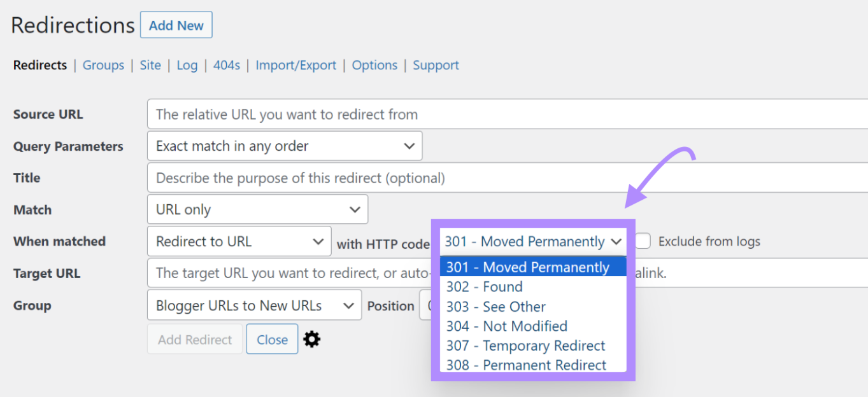Visit the Support page
The image size is (868, 397).
[436, 65]
